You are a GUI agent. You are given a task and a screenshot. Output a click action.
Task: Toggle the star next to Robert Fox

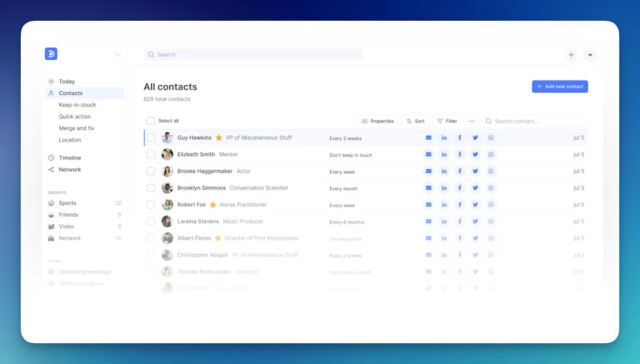[213, 205]
